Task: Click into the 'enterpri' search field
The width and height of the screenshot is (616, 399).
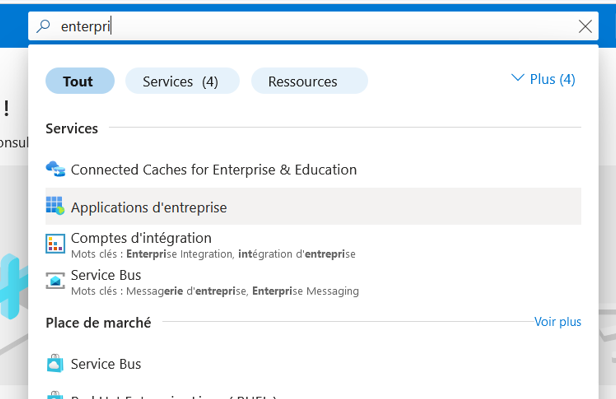Action: pos(313,26)
